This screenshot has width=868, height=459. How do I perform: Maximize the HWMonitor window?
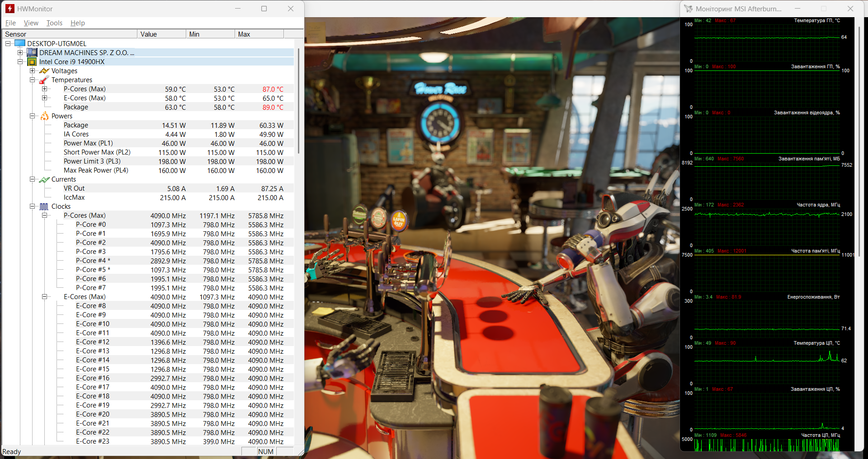coord(264,9)
